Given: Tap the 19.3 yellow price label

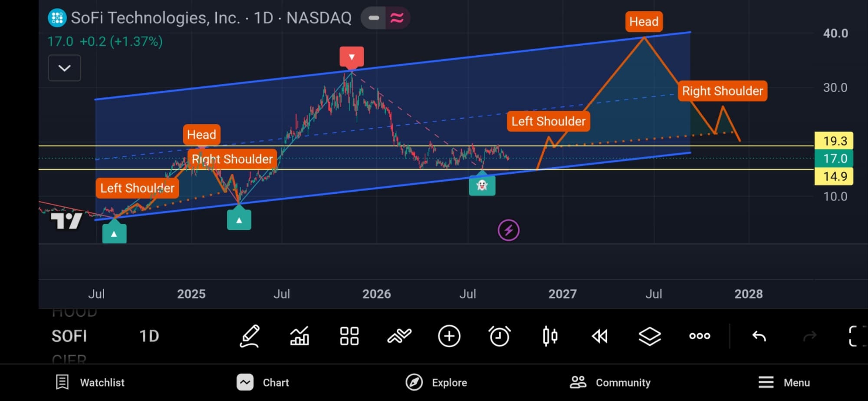Looking at the screenshot, I should pyautogui.click(x=834, y=141).
